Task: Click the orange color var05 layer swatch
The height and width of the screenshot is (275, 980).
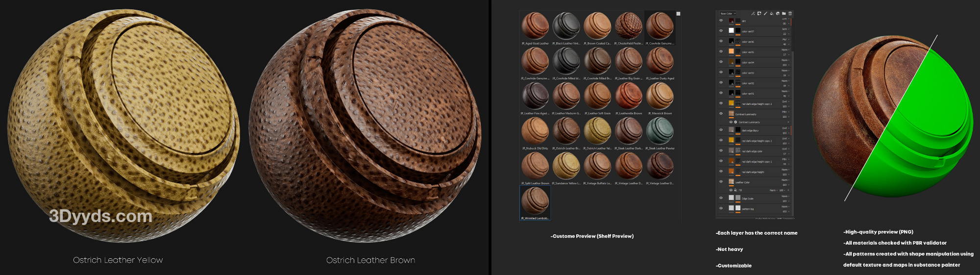Action: point(731,51)
